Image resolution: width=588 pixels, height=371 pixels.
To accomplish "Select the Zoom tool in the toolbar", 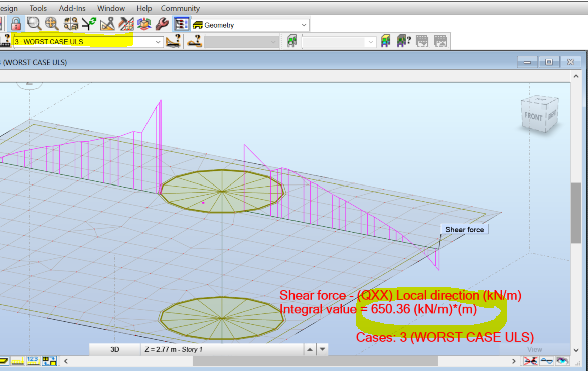I will point(33,23).
